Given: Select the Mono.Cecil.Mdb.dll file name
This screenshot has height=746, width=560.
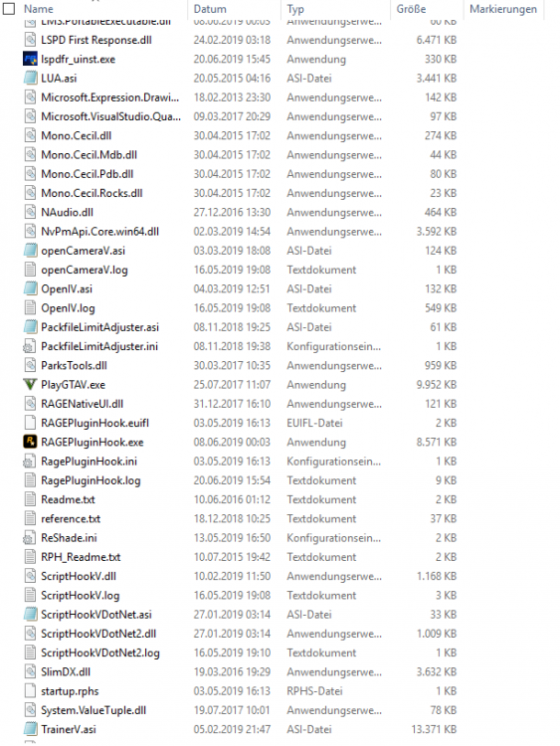Looking at the screenshot, I should [89, 154].
